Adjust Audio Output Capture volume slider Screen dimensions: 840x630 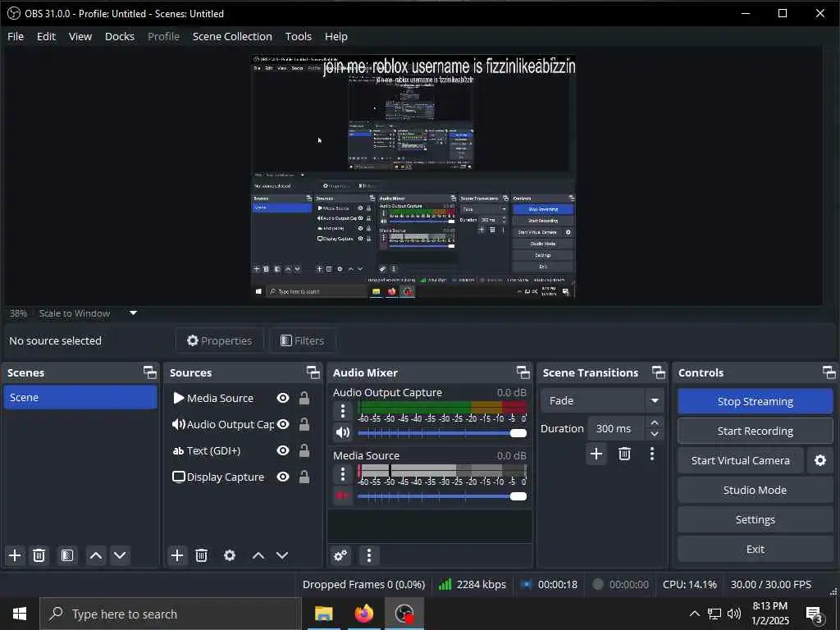click(x=442, y=433)
